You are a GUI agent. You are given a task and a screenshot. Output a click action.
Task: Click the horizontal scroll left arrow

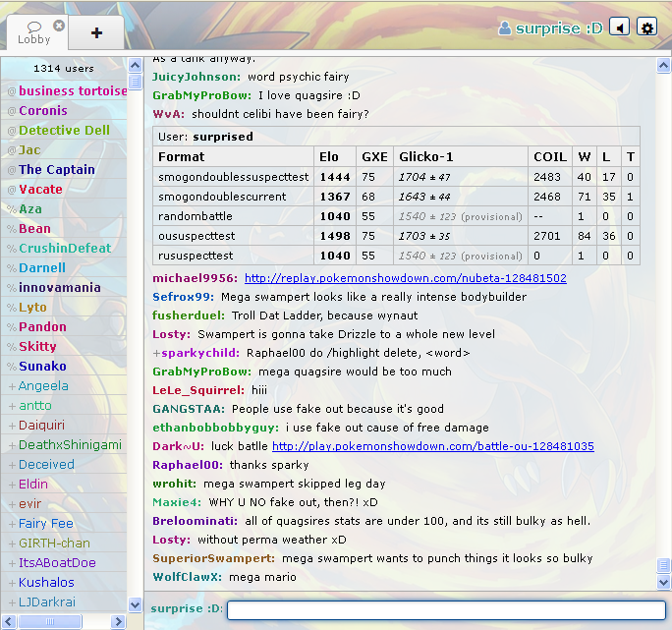[x=10, y=621]
